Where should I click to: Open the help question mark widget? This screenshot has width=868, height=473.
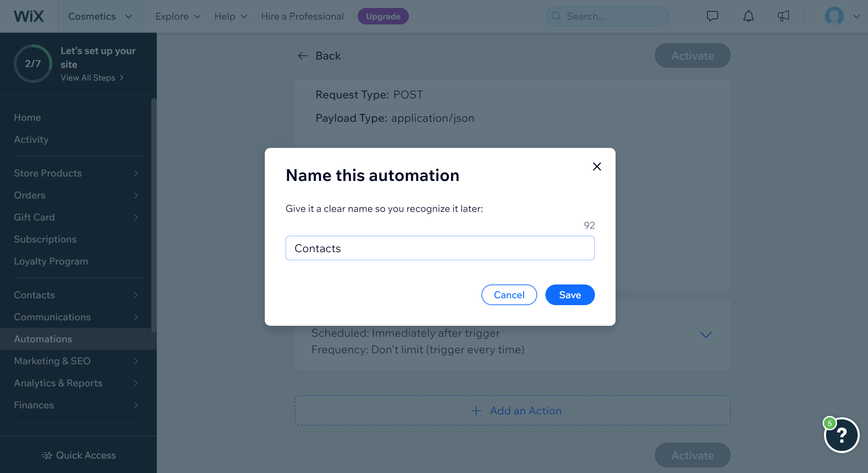[x=842, y=435]
